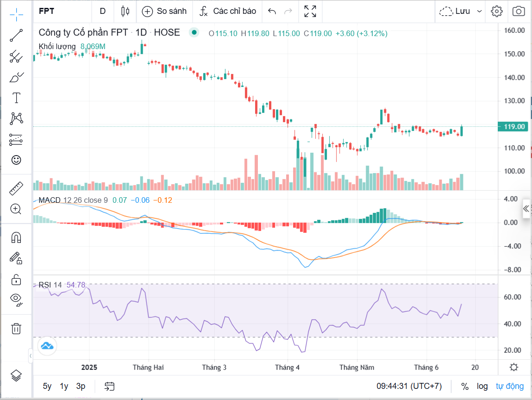
Task: Select the RSI 14 indicator legend
Action: pos(50,285)
